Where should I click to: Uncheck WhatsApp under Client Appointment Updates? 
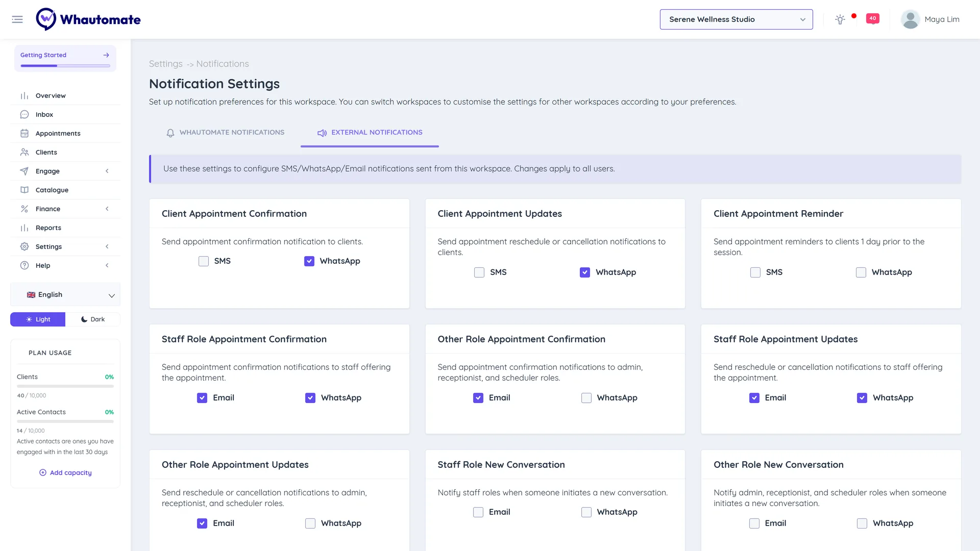point(585,272)
